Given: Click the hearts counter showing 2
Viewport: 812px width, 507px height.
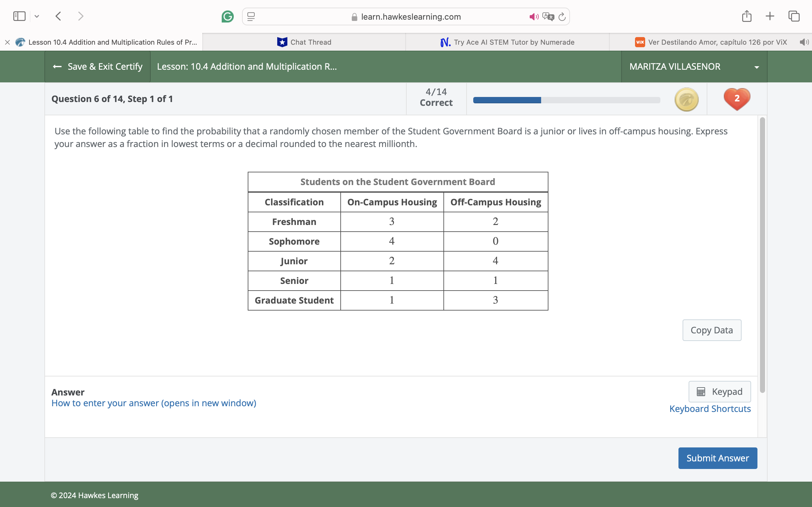Looking at the screenshot, I should click(737, 99).
